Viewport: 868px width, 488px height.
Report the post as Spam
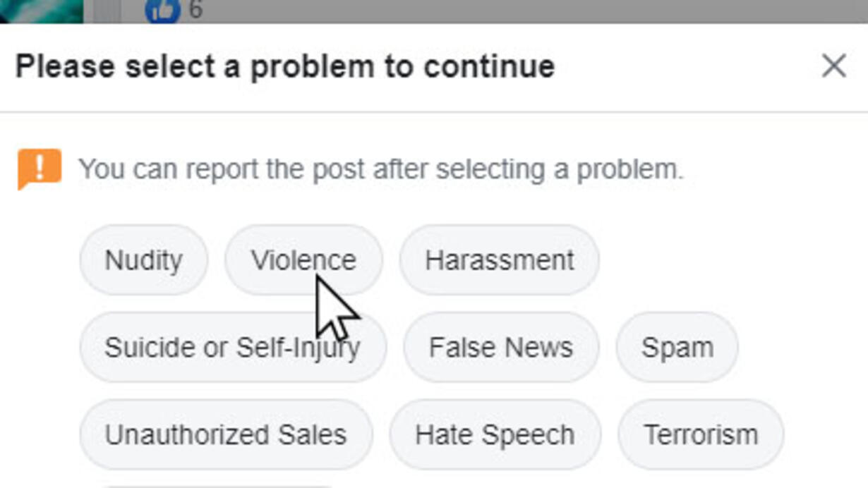(x=677, y=348)
